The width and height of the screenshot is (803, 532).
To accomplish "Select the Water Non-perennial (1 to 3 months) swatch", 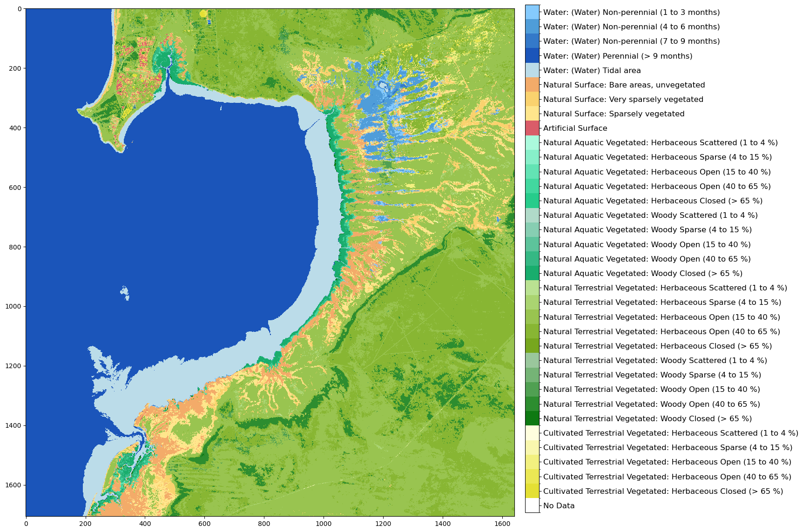I will [x=532, y=12].
